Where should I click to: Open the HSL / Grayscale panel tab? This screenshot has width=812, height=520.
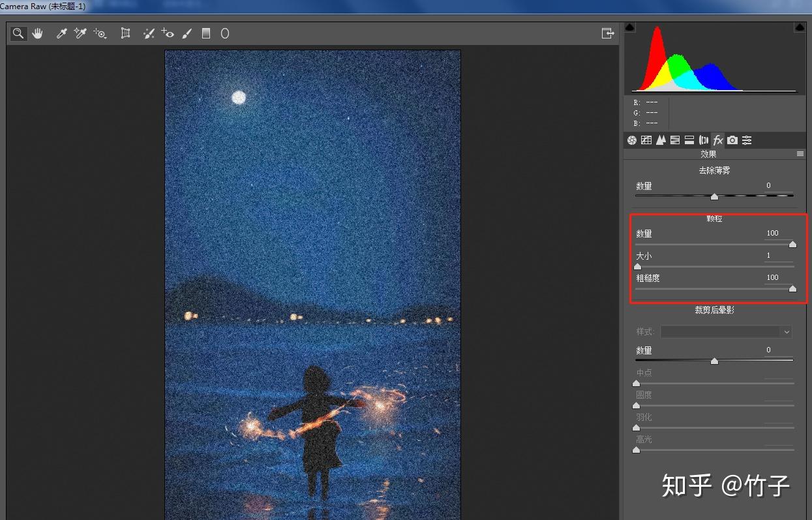(675, 140)
